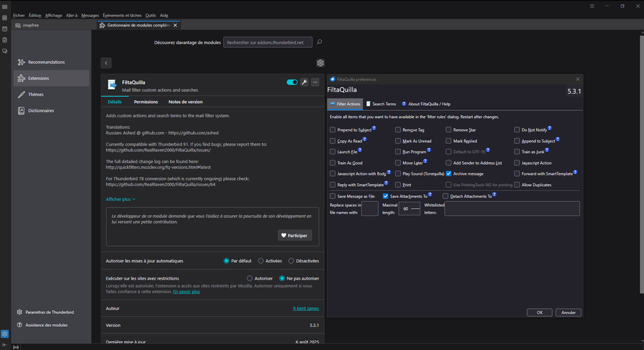Viewport: 644px width, 350px height.
Task: Click the back arrow in the add-ons manager
Action: coord(106,63)
